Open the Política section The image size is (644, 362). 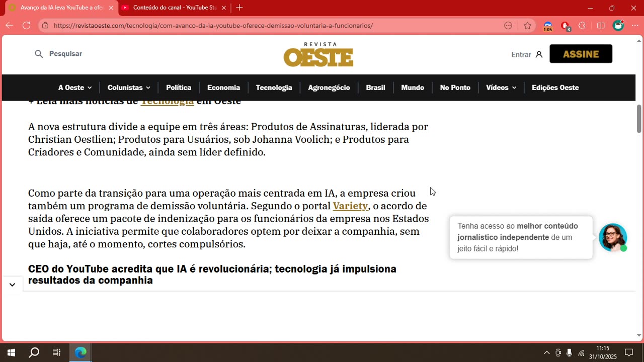click(179, 87)
